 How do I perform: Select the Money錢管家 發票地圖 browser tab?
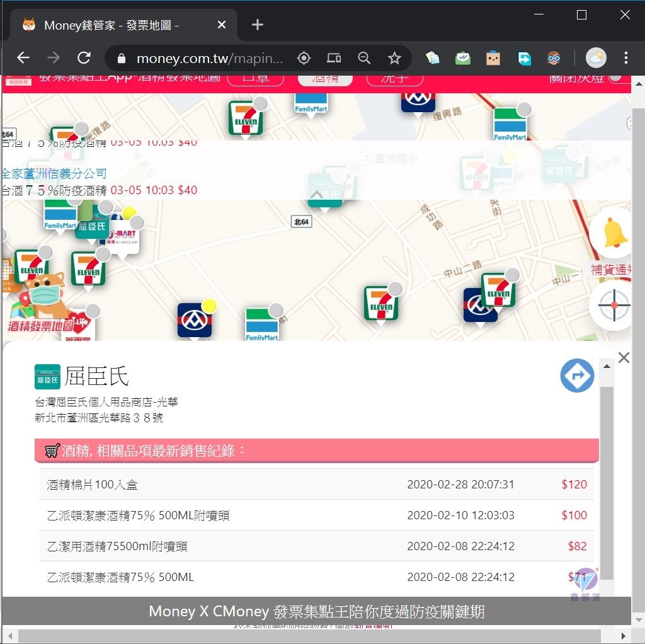point(123,25)
